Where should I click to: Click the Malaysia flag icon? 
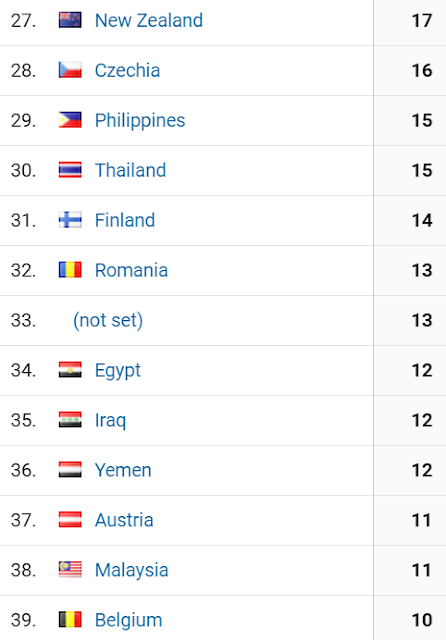coord(70,570)
